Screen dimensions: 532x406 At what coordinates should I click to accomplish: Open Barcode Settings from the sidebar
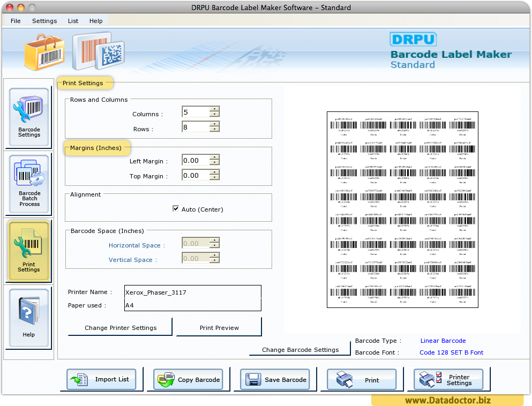click(x=29, y=117)
